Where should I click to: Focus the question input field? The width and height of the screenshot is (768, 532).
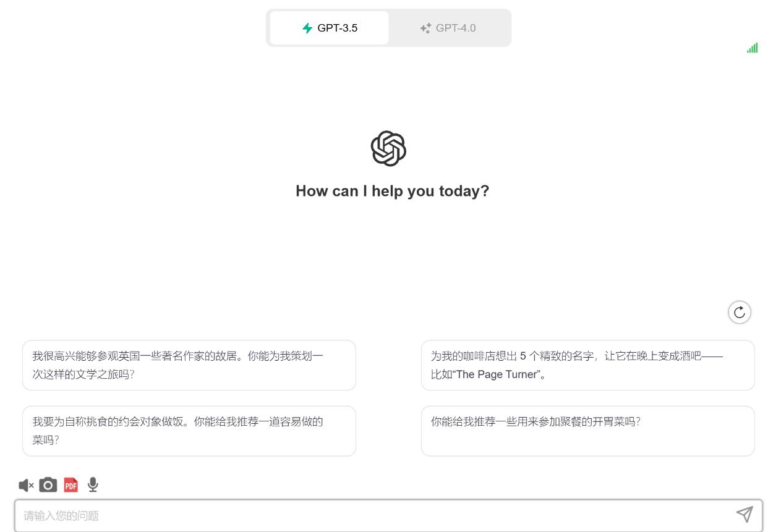(388, 515)
